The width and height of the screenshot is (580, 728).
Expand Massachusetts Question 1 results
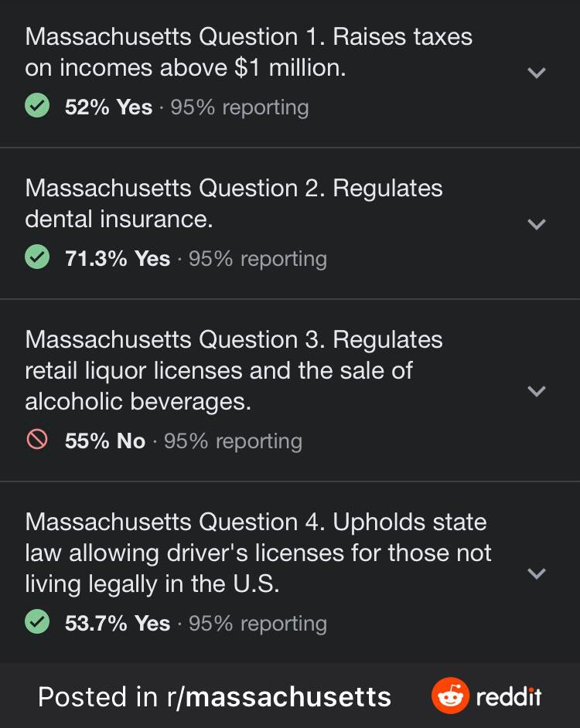[x=536, y=73]
